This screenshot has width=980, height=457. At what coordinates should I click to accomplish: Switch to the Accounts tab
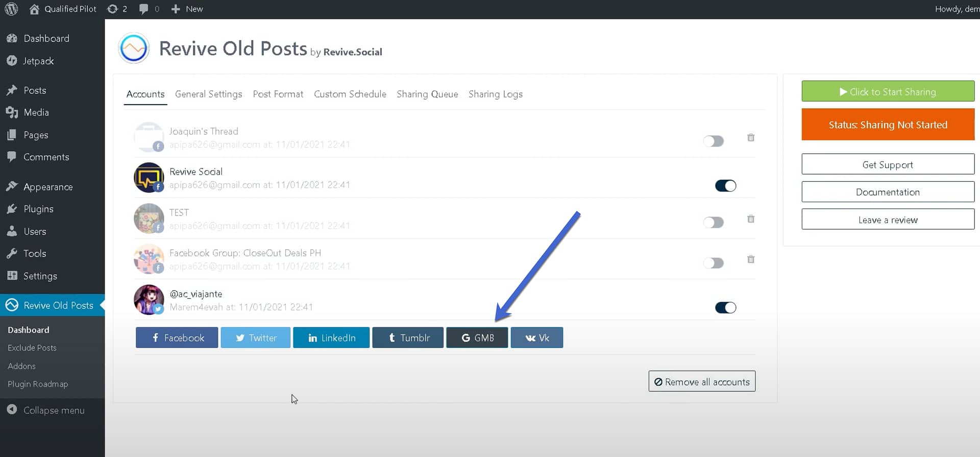click(x=145, y=94)
